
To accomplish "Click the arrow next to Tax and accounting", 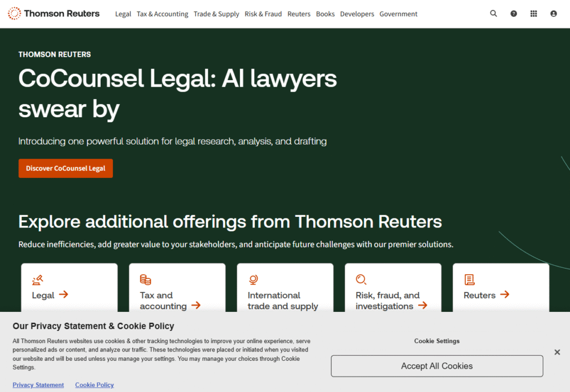I will (196, 305).
